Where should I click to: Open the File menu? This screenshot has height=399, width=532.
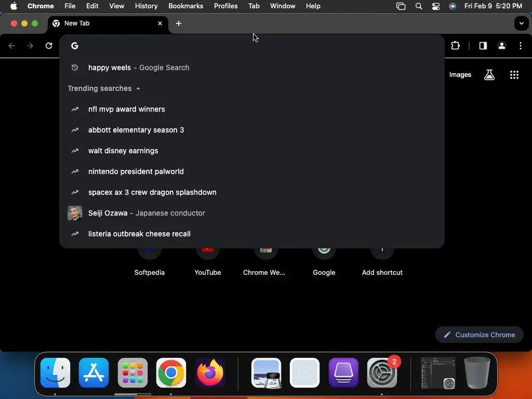[x=70, y=6]
